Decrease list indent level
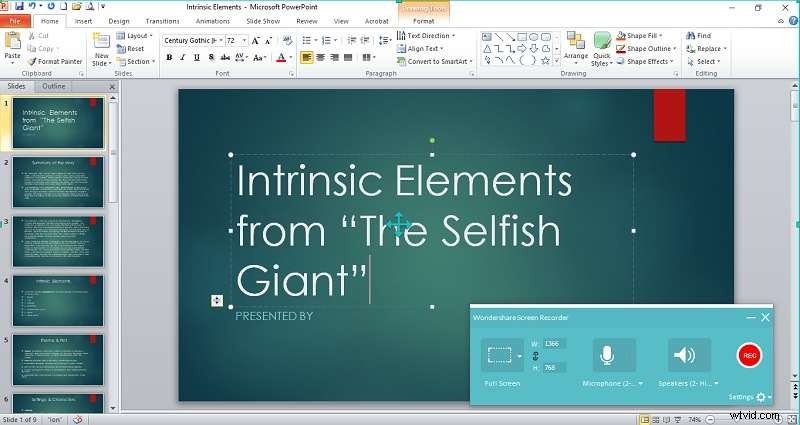800x425 pixels. click(352, 40)
